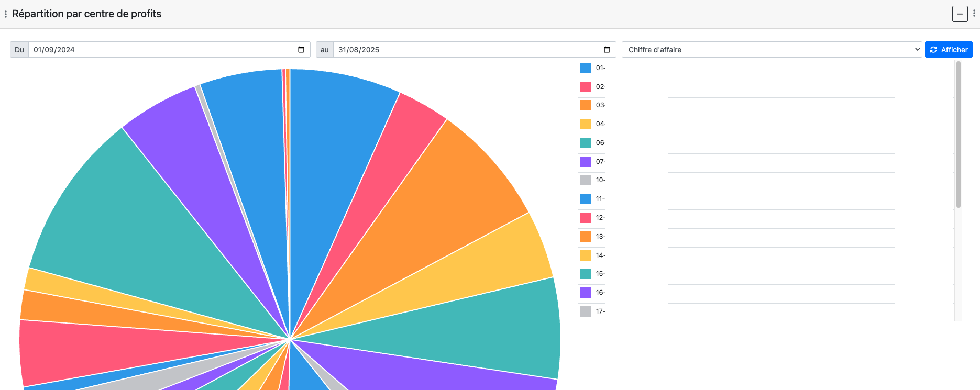Toggle legend item 03 orange swatch
The height and width of the screenshot is (390, 980).
(586, 105)
